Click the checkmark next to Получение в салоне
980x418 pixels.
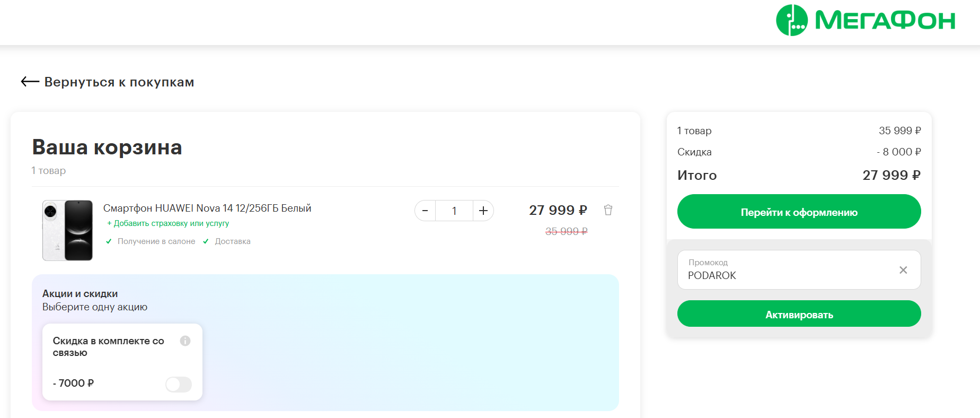tap(109, 241)
